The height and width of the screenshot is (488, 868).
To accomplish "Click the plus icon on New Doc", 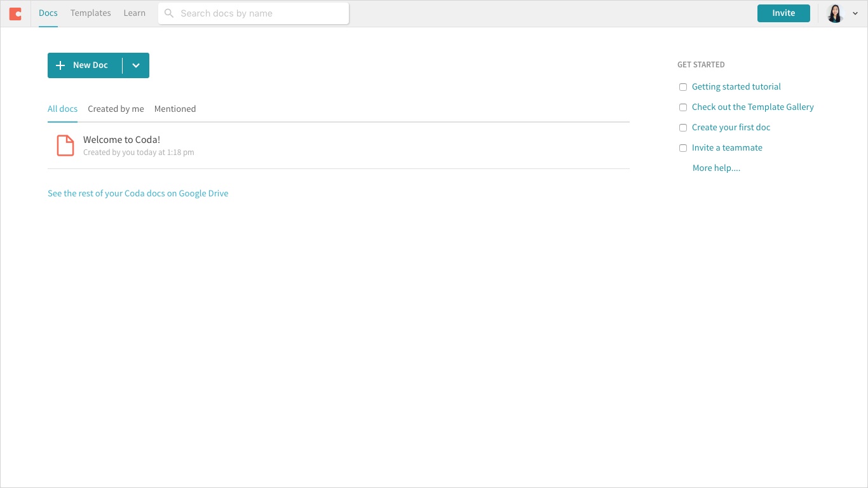I will click(x=60, y=65).
